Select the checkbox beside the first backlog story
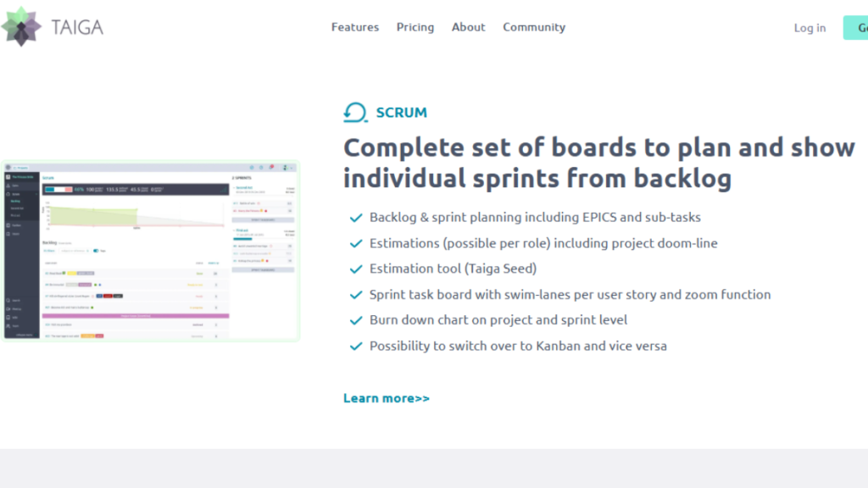Viewport: 868px width, 488px height. [47, 273]
